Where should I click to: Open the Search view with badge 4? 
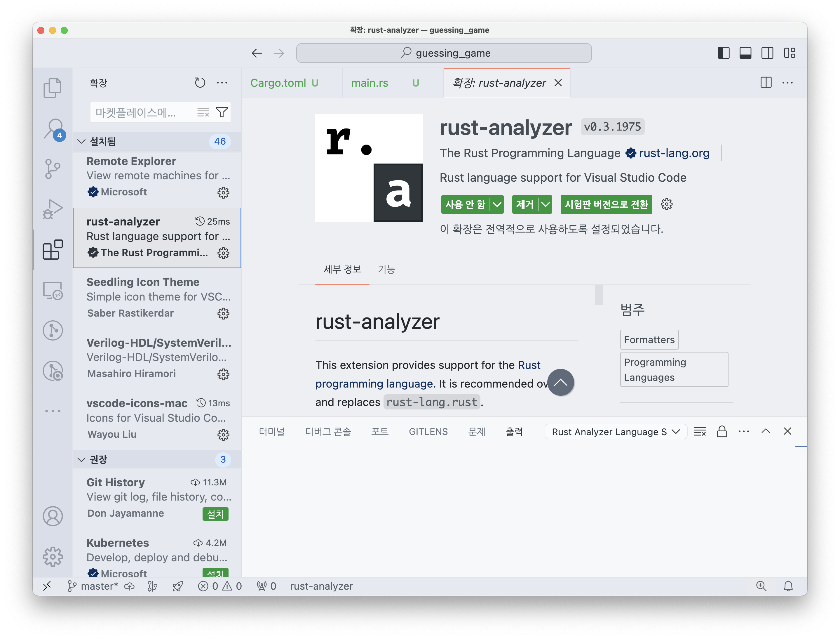click(54, 129)
